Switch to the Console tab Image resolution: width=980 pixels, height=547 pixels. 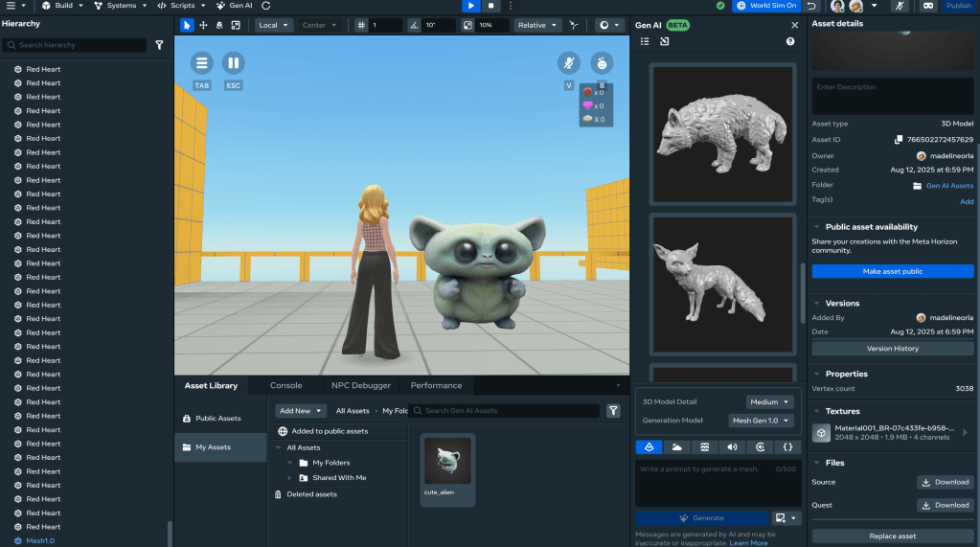(285, 385)
